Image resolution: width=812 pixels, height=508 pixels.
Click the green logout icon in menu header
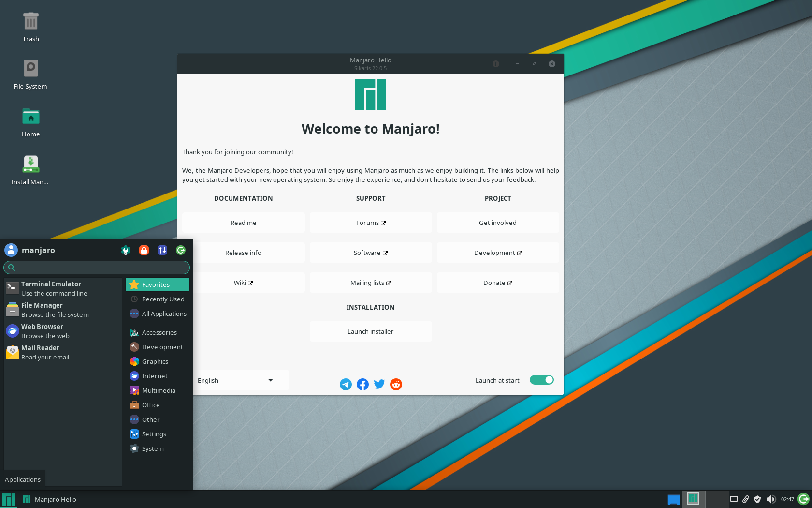[x=181, y=250]
